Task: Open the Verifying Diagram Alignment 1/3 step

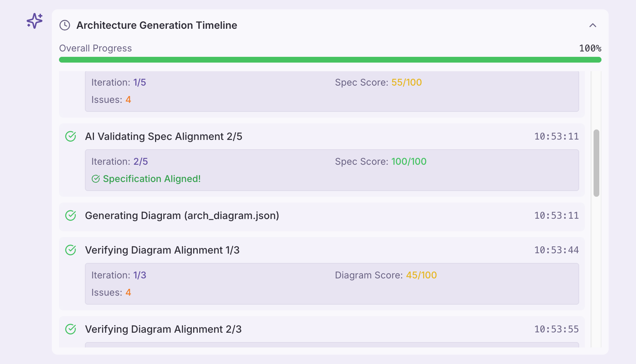Action: pos(162,250)
